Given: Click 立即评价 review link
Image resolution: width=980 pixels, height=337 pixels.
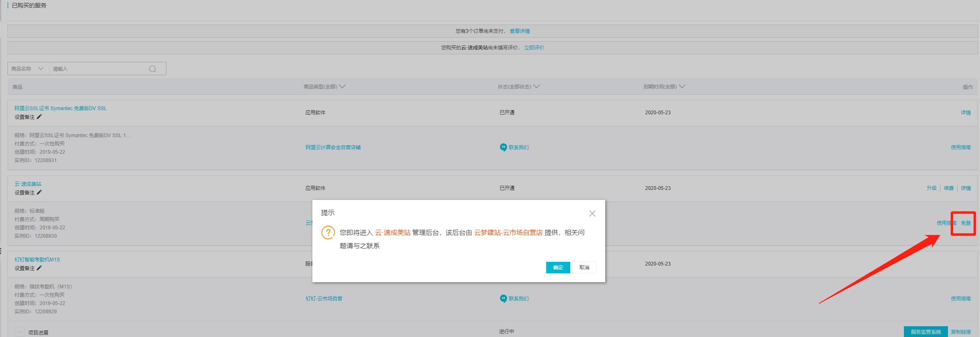Looking at the screenshot, I should tap(534, 48).
